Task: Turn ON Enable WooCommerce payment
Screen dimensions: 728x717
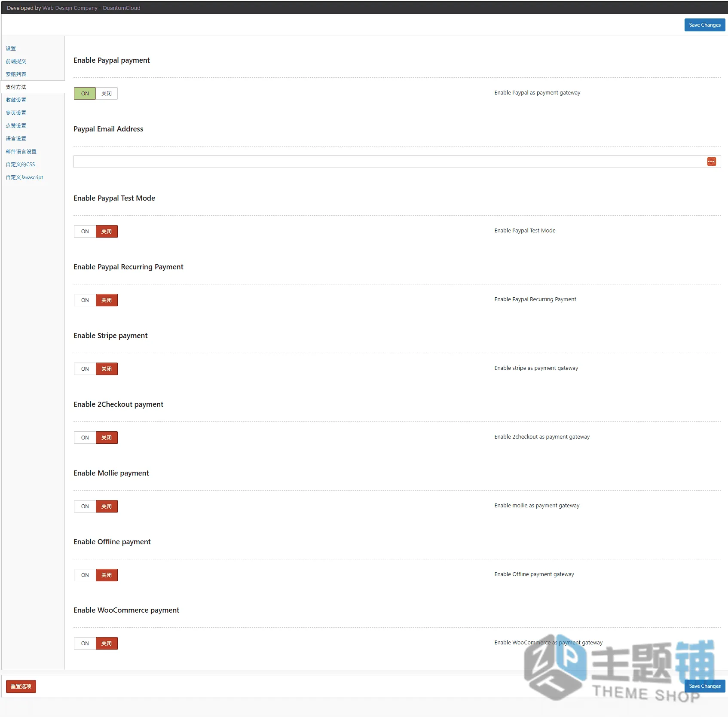Action: coord(85,644)
